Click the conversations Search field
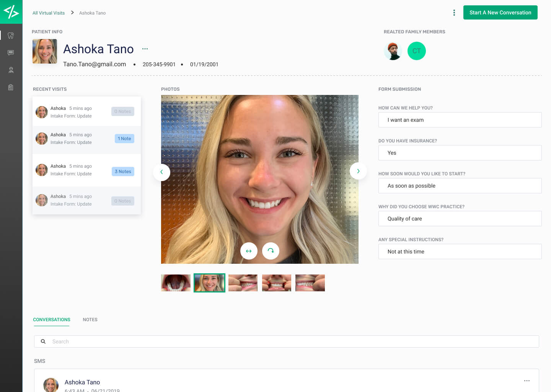The width and height of the screenshot is (551, 392). click(287, 341)
